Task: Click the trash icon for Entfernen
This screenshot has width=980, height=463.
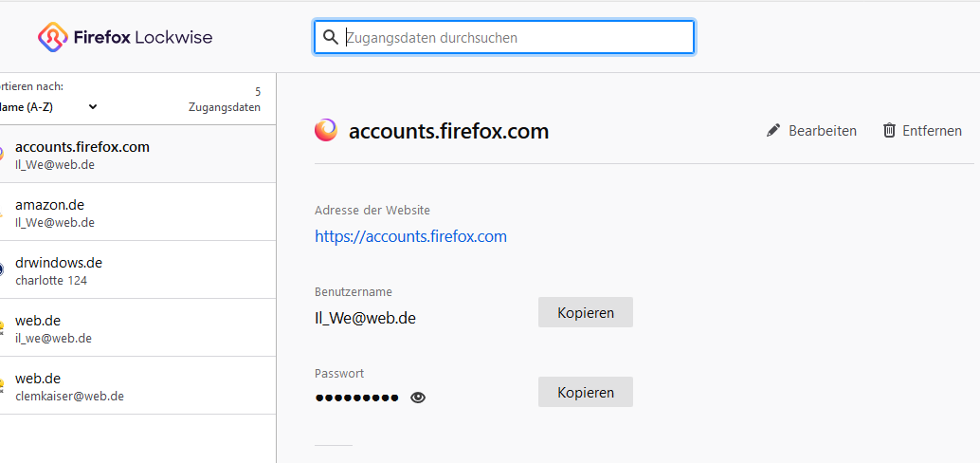Action: 889,131
